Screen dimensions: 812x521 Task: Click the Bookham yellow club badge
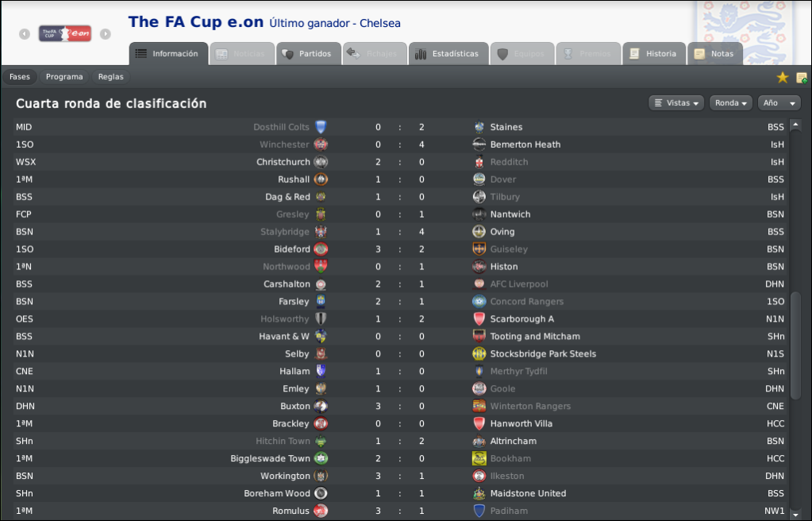click(x=479, y=458)
